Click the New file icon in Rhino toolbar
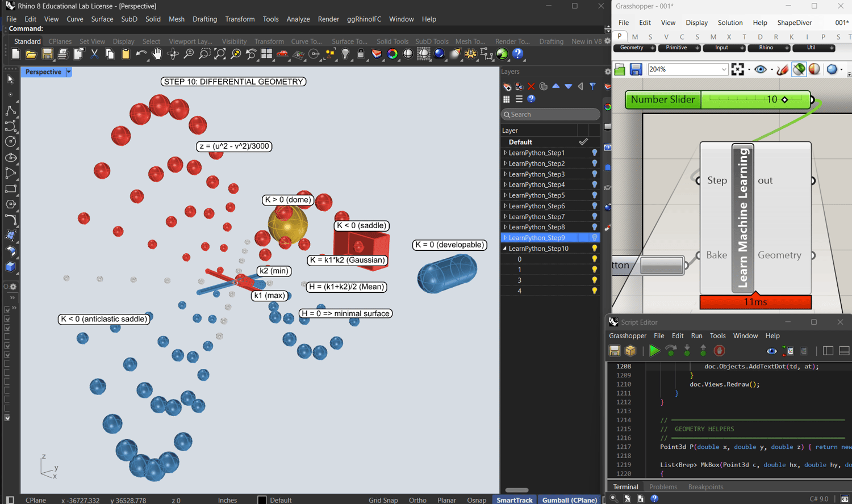This screenshot has height=504, width=852. [x=15, y=54]
